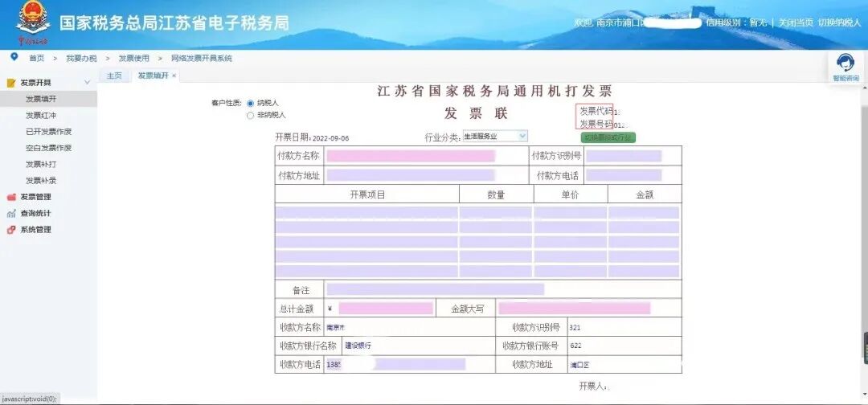
Task: Click 切换纳税人 link in header
Action: coord(840,22)
